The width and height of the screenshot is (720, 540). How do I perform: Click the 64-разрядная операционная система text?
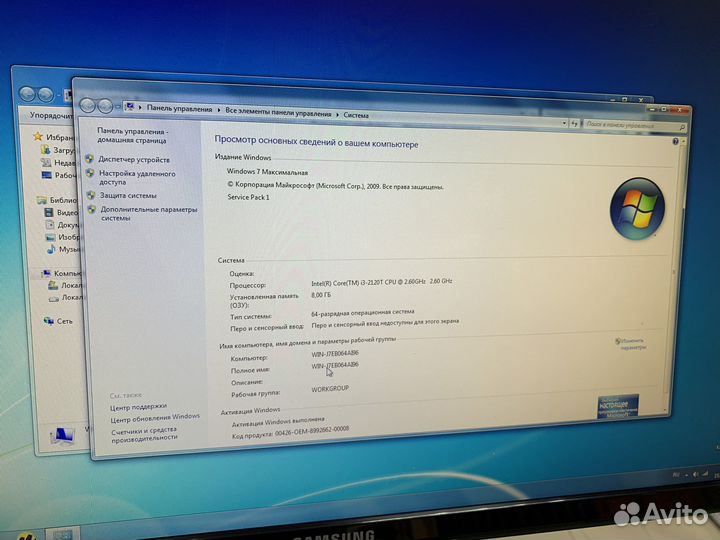click(363, 313)
